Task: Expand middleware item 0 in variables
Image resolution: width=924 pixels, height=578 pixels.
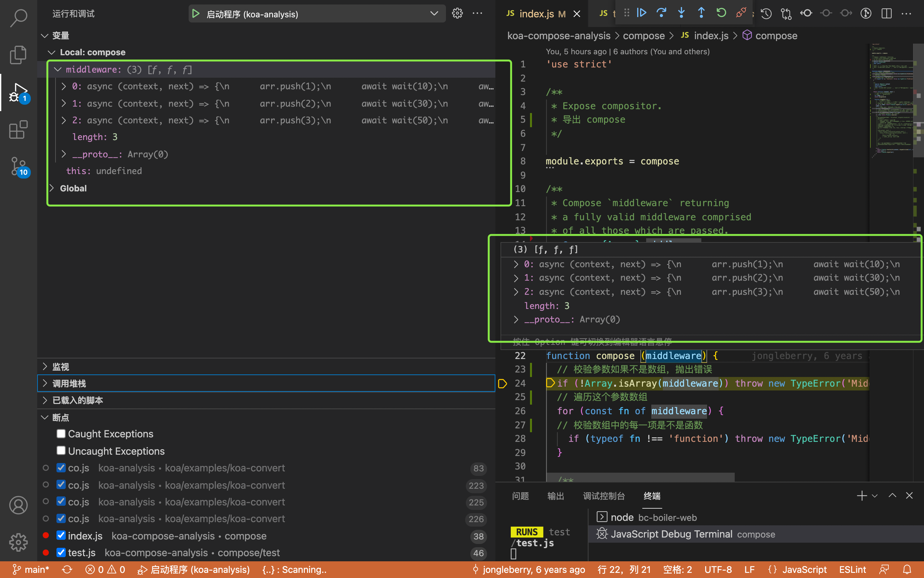Action: [64, 86]
